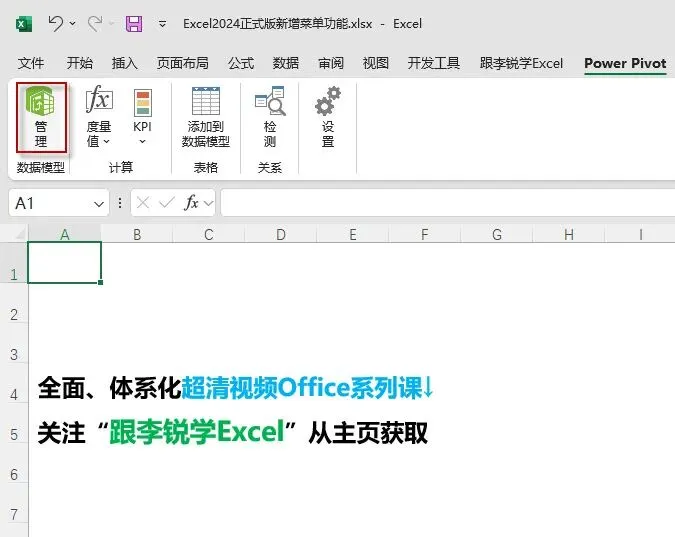
Task: Open Power Pivot Settings (设置)
Action: click(x=328, y=117)
